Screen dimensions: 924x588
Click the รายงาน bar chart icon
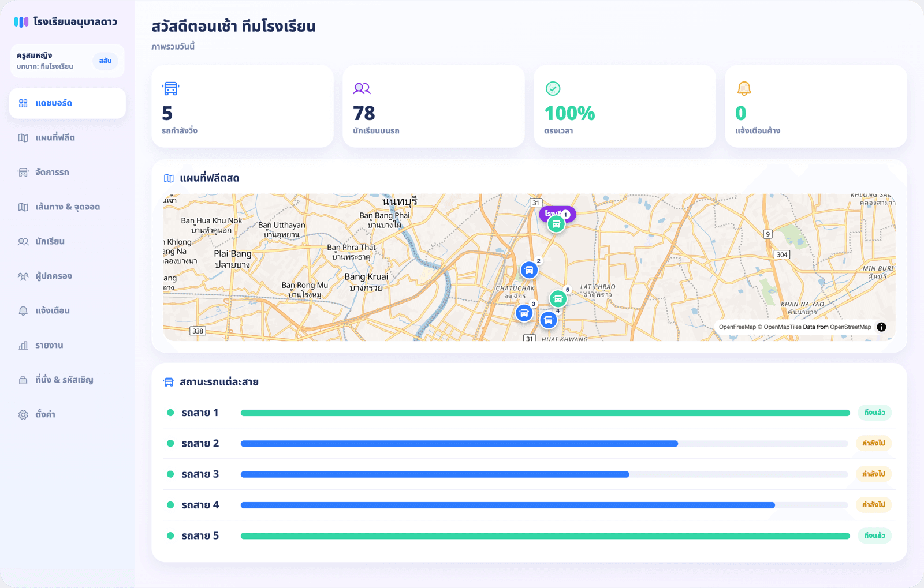pyautogui.click(x=23, y=346)
